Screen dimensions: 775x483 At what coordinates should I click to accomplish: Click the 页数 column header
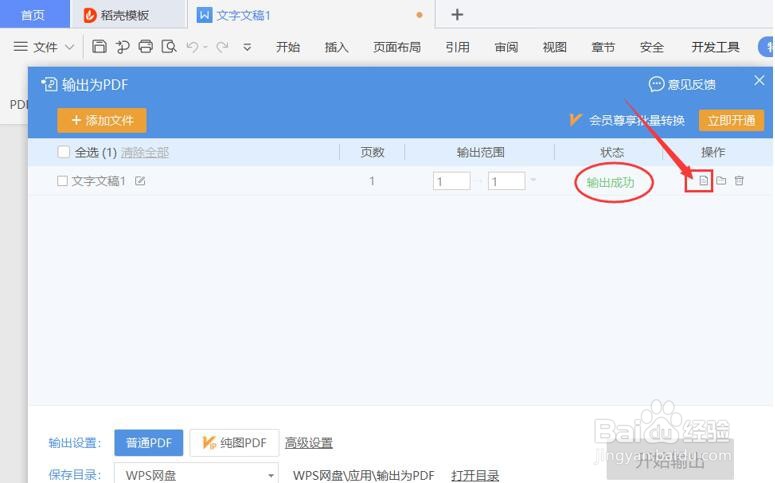click(372, 152)
